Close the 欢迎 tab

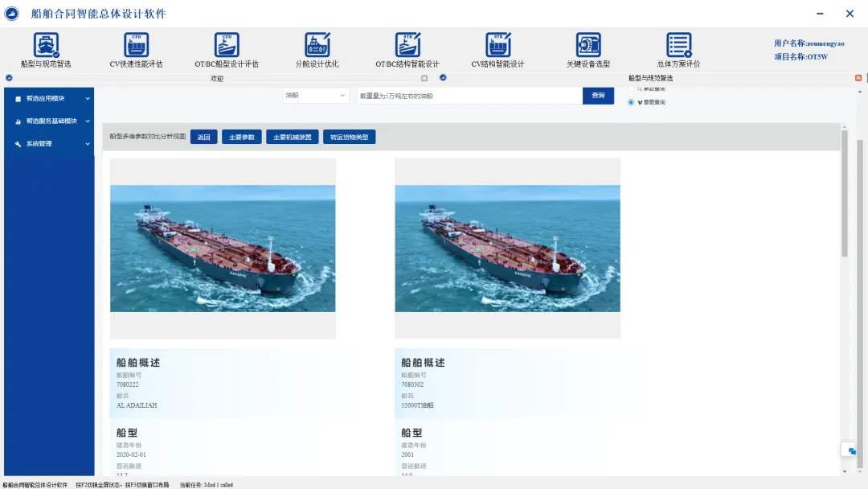pyautogui.click(x=424, y=78)
